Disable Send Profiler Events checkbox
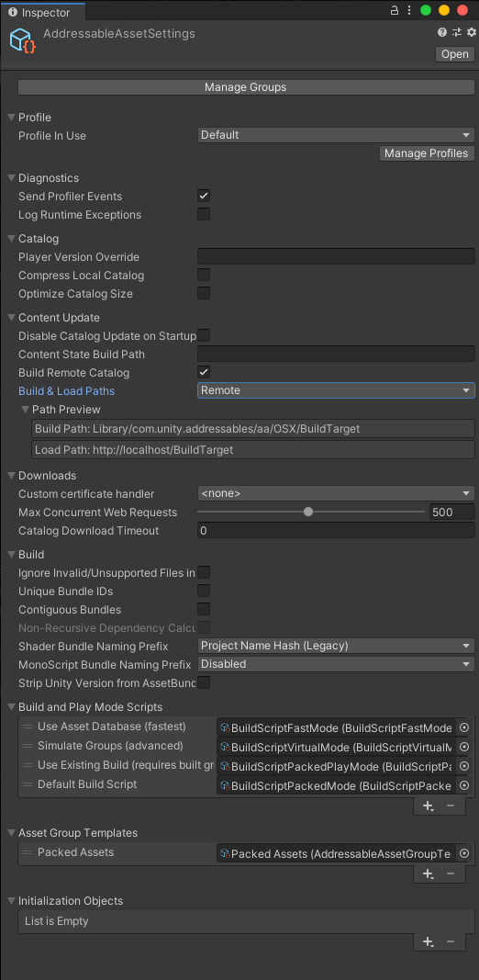Screen dimensions: 479x980 [204, 197]
